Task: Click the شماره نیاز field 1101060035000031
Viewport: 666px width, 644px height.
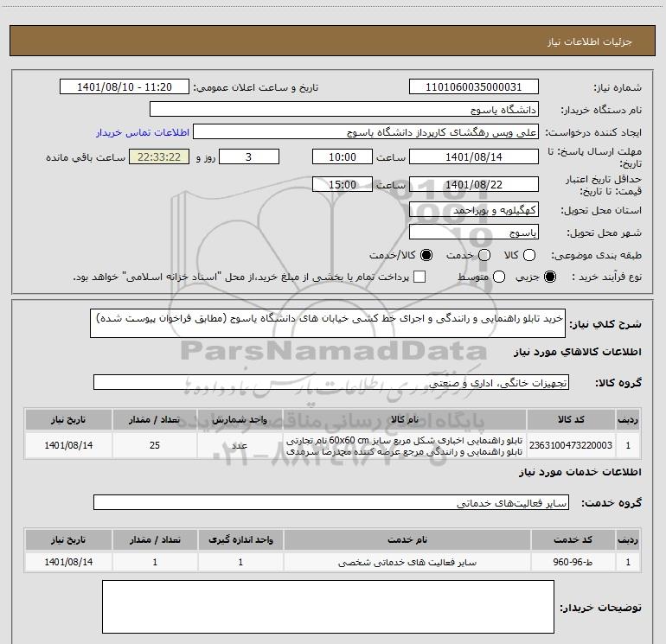Action: (x=474, y=87)
